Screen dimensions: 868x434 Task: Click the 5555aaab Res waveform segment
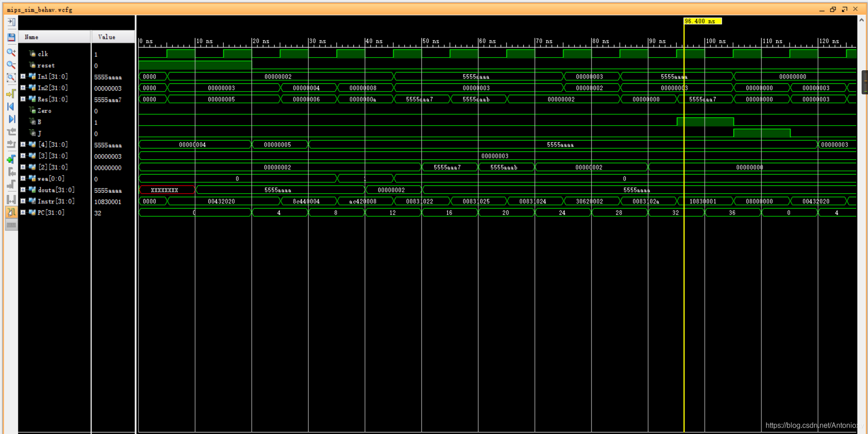coord(478,99)
